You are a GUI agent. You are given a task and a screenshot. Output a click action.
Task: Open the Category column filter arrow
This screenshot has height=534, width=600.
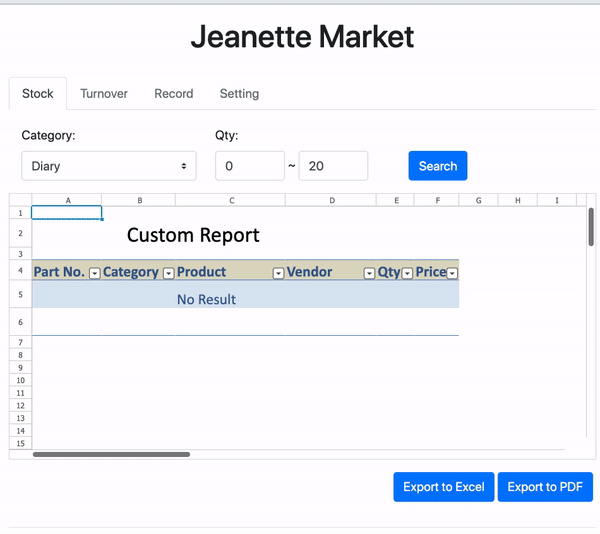(x=168, y=273)
